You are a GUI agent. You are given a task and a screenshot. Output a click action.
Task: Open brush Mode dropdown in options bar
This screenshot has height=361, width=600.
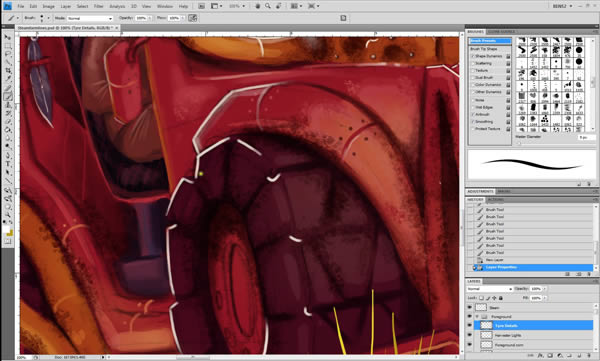(90, 18)
